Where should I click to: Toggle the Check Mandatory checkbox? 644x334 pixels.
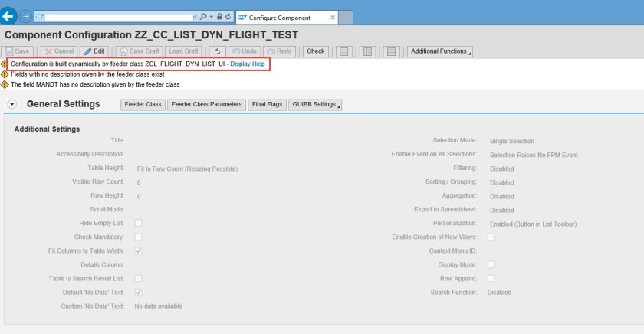(x=139, y=237)
